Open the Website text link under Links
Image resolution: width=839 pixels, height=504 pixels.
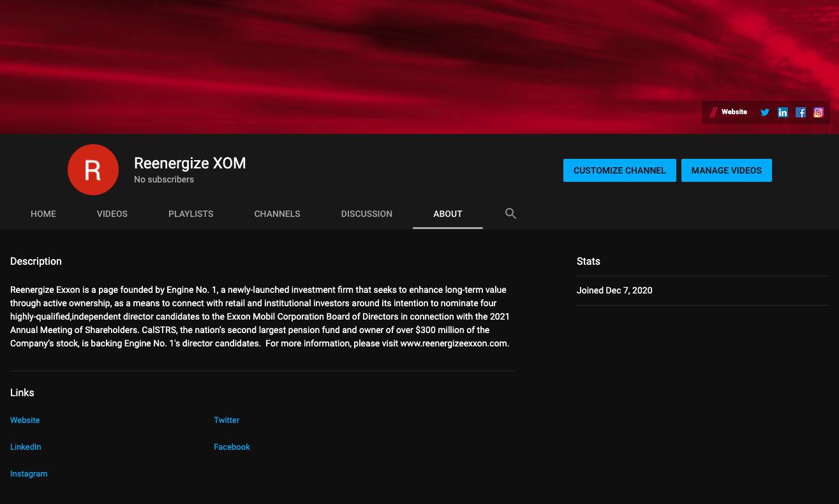[25, 420]
